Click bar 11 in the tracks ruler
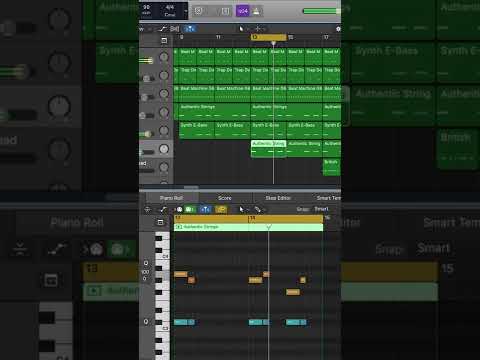Viewport: 480px width, 360px height. pos(218,37)
